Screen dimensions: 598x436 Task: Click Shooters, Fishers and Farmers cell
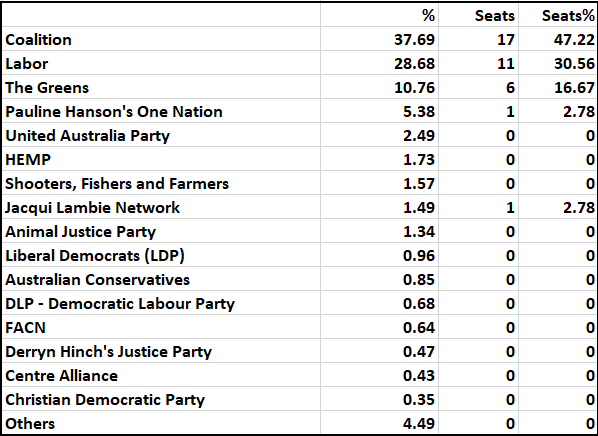tap(161, 183)
